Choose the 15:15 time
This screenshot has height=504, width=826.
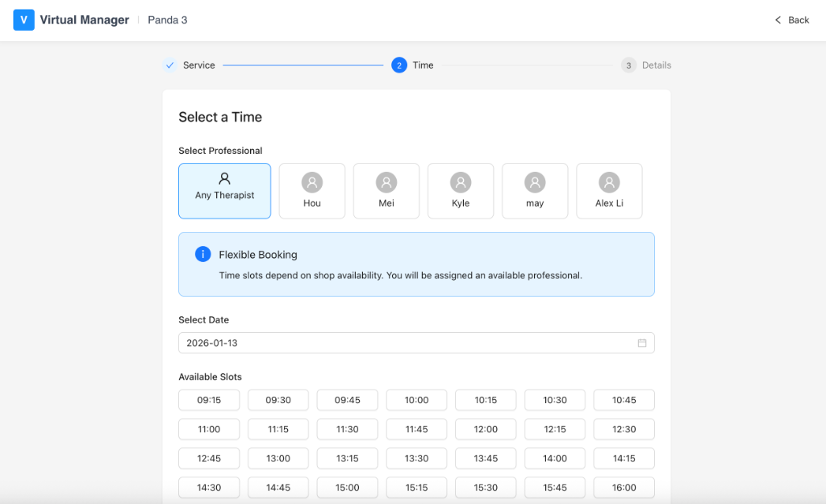pyautogui.click(x=417, y=488)
